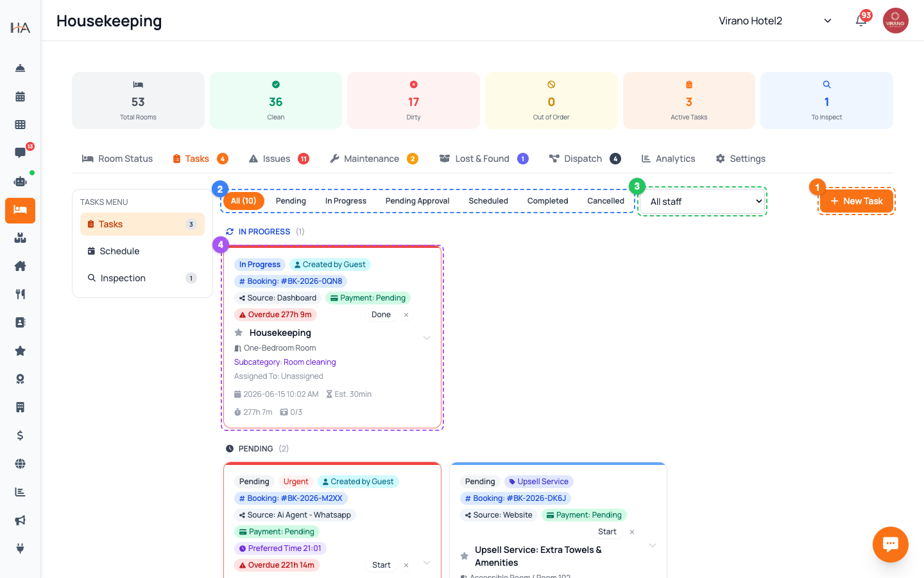Switch to the Dispatch tab
Viewport: 924px width, 578px height.
(x=585, y=159)
